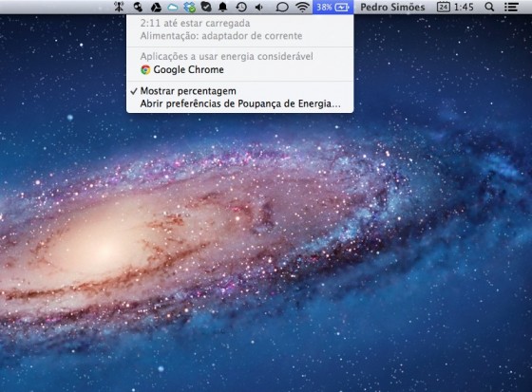Open Abrir preferências de Poupança de Energia
Screen dimensions: 532x392
[x=239, y=103]
